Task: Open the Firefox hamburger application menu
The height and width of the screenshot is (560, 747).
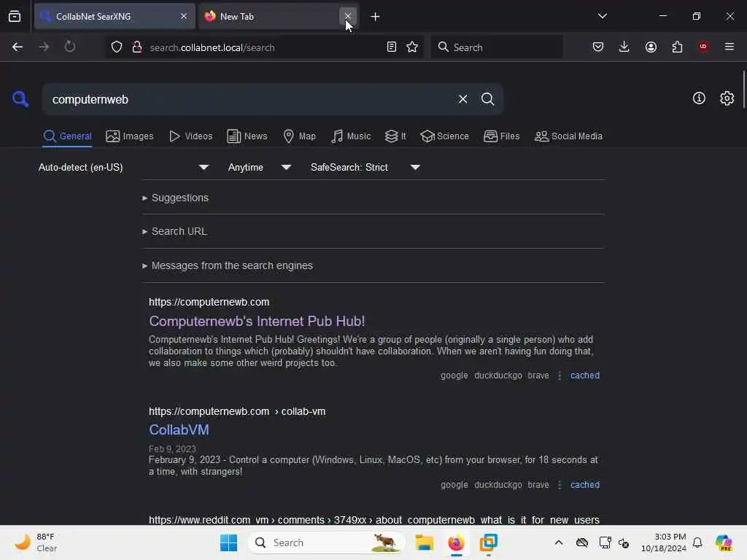Action: tap(729, 47)
